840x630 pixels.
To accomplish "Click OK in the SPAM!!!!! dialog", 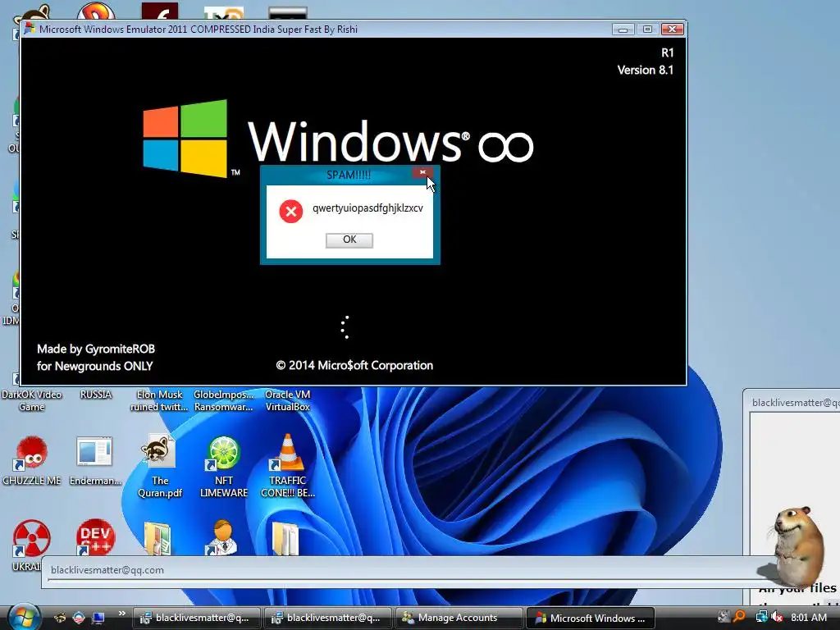I will coord(349,240).
